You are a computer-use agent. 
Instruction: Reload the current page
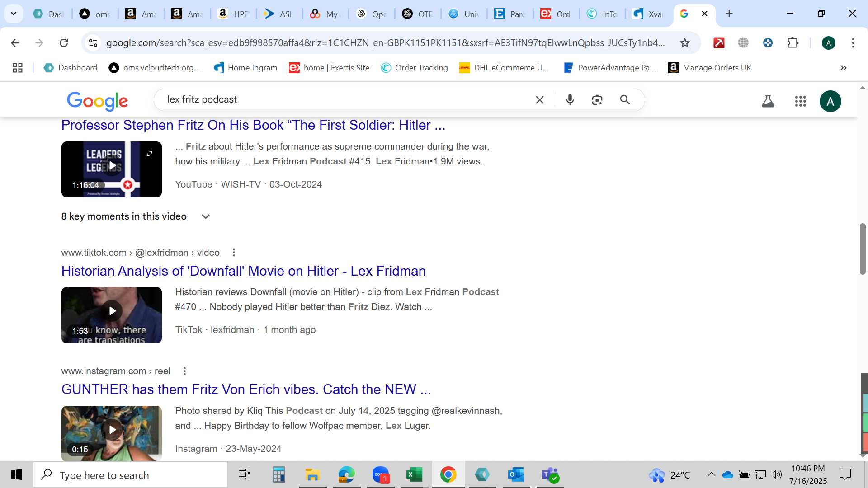(64, 43)
